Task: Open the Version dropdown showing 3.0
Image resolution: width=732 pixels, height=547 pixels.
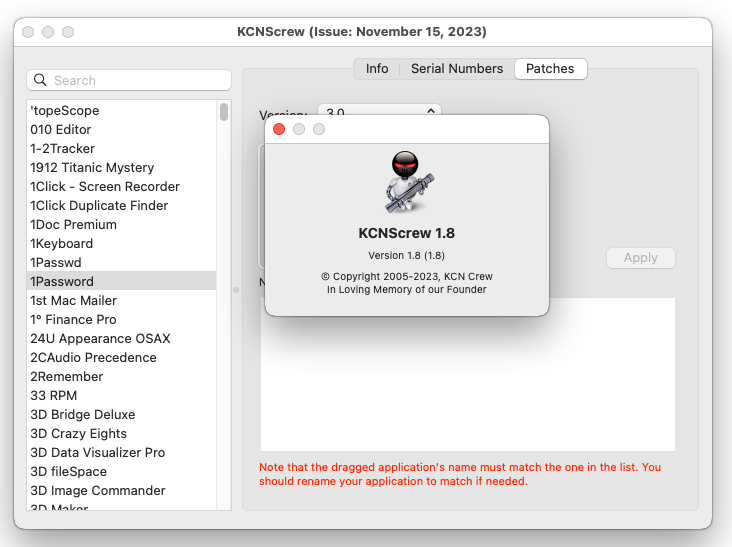Action: pyautogui.click(x=379, y=110)
